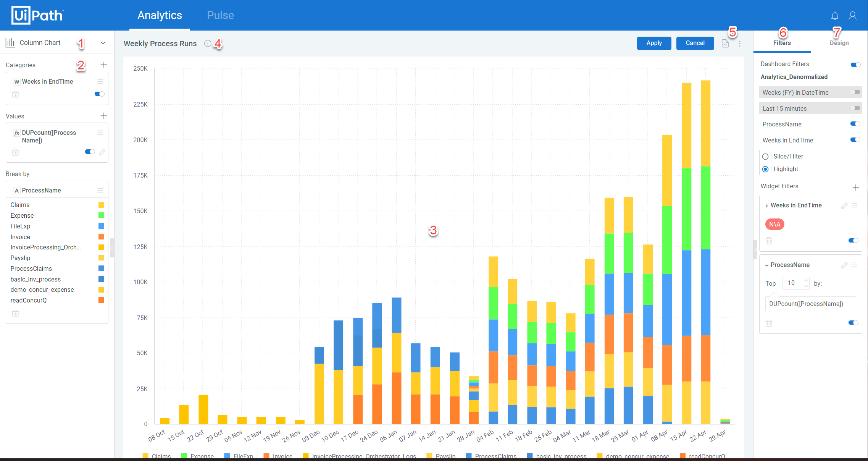The image size is (868, 461).
Task: Add a new Widget Filter with the plus icon
Action: [x=856, y=187]
